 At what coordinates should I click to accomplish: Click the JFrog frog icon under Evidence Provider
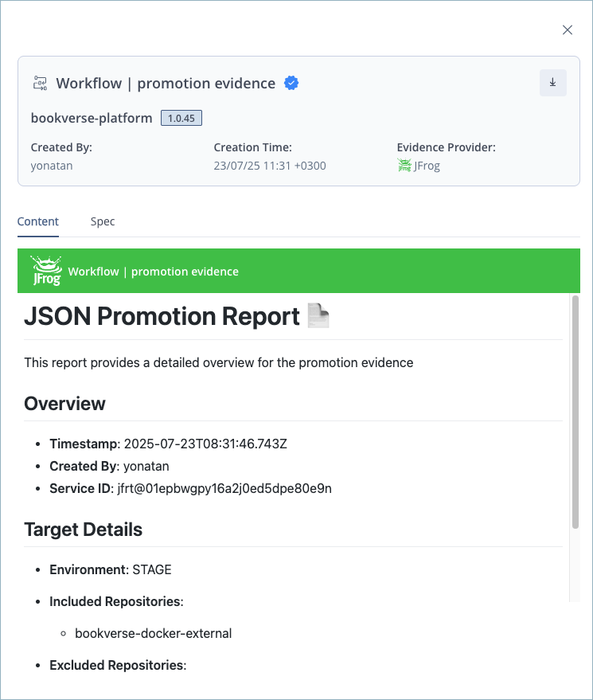(x=403, y=165)
